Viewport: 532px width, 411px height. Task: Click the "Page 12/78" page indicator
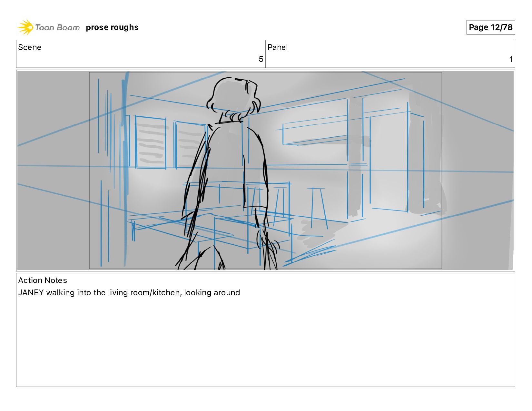pyautogui.click(x=490, y=27)
